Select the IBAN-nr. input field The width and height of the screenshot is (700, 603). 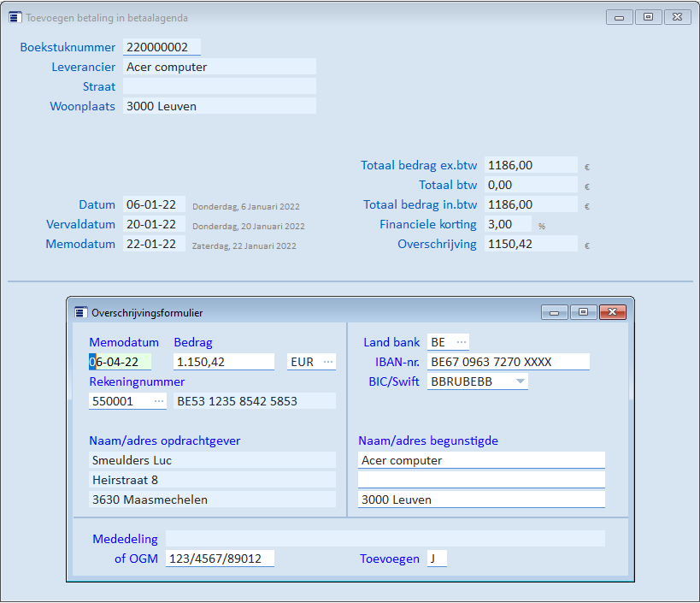(508, 362)
